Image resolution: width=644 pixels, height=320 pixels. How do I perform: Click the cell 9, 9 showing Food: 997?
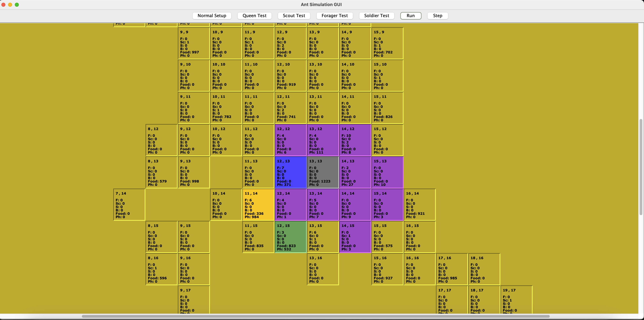tap(194, 43)
